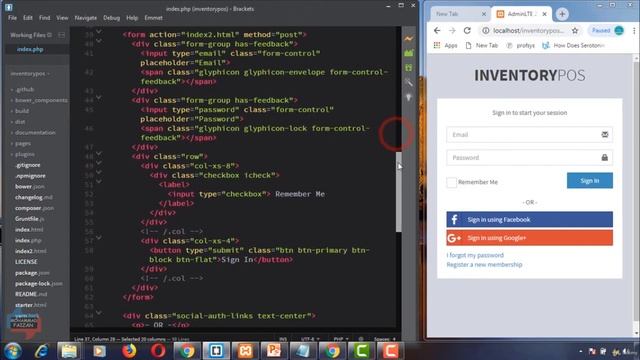640x360 pixels.
Task: Collapse code fold arrow at line 64
Action: [99, 313]
